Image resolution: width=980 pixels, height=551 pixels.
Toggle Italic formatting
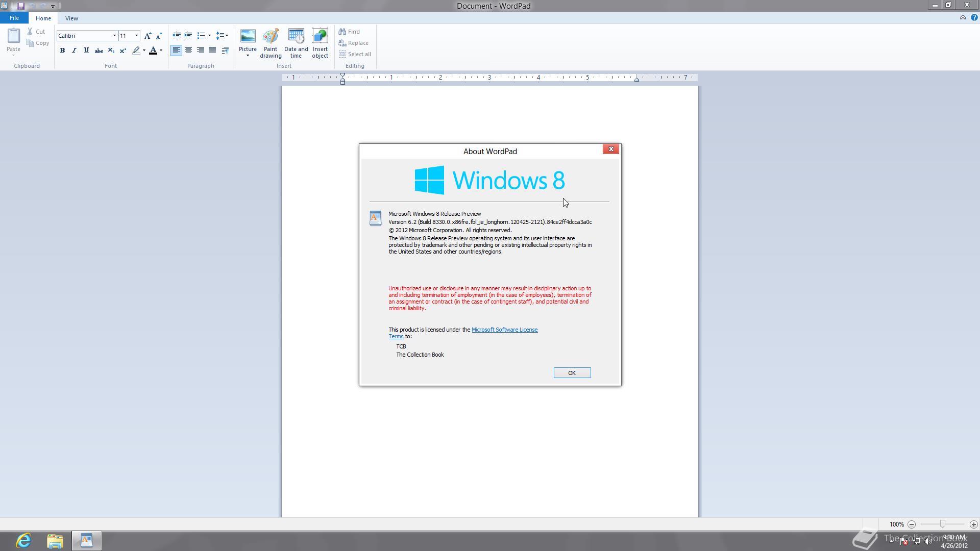(x=75, y=51)
